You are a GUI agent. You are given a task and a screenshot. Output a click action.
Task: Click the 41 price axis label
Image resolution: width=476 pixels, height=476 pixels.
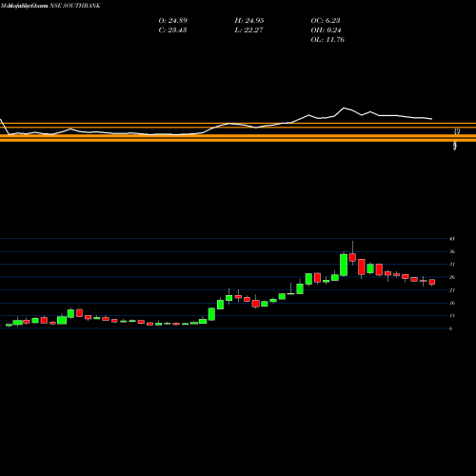click(452, 239)
